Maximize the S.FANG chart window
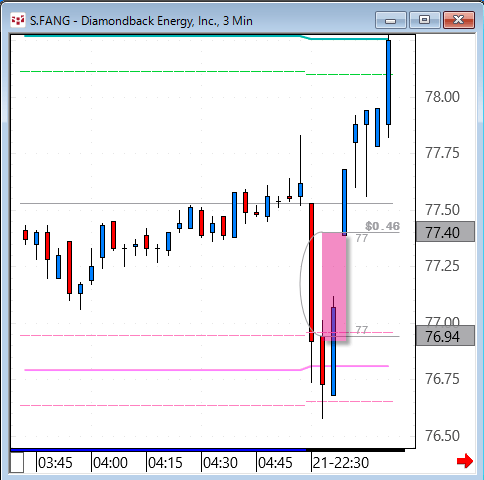The height and width of the screenshot is (480, 484). pos(424,20)
